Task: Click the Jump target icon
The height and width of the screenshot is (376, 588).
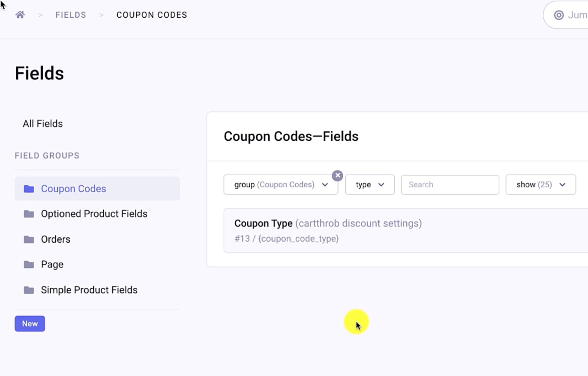Action: coord(559,15)
